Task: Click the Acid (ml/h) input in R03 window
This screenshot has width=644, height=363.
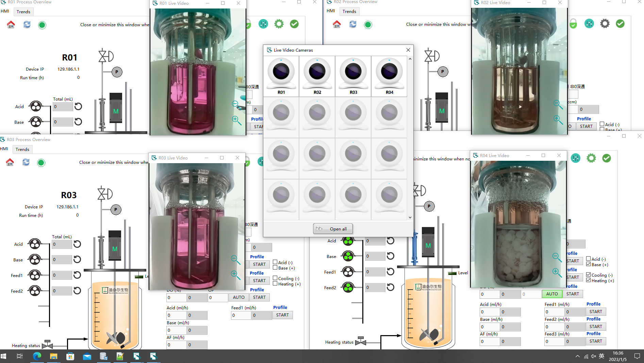Action: coord(176,315)
